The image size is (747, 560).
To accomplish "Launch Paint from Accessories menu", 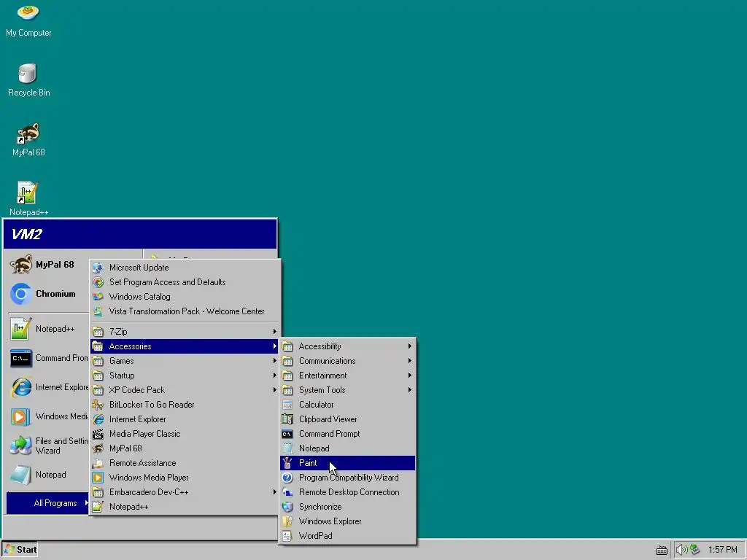I will pos(348,463).
